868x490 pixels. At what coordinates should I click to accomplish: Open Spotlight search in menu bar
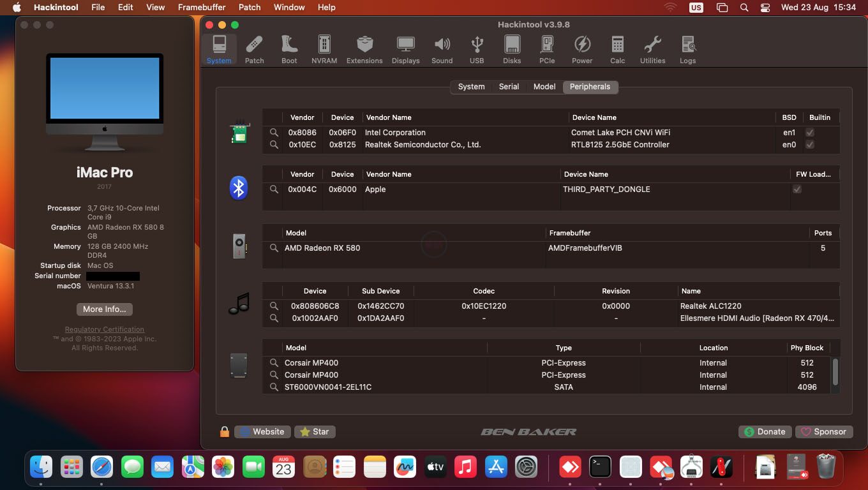click(x=744, y=8)
